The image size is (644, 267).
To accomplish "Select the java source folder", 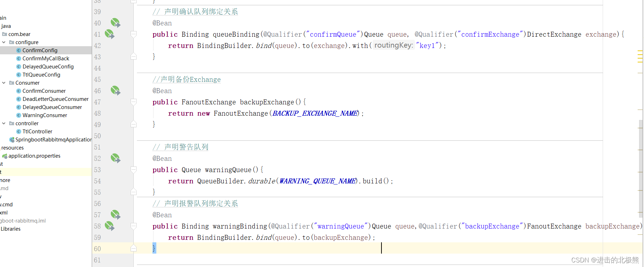I will pyautogui.click(x=6, y=26).
